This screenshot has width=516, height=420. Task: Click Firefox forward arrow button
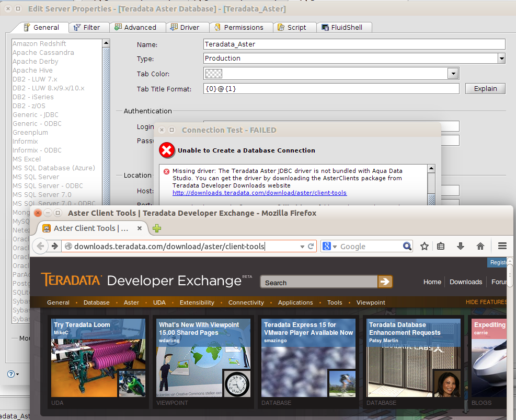(54, 246)
